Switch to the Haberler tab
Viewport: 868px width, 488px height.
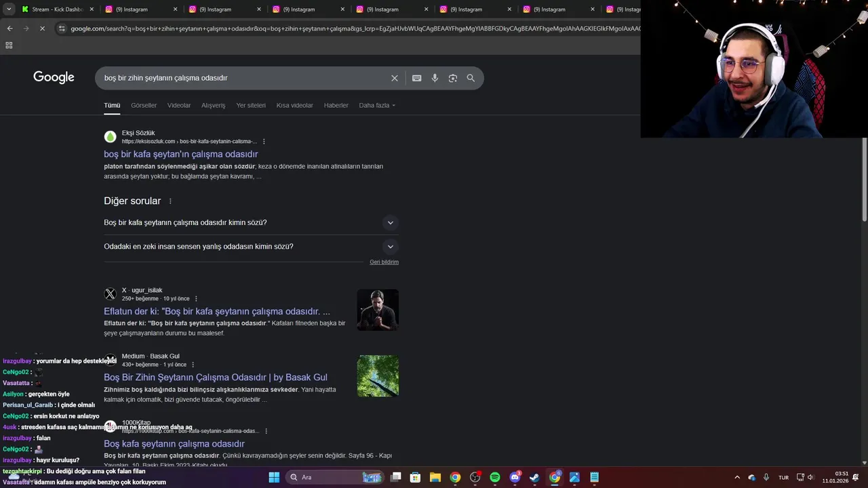click(x=336, y=105)
